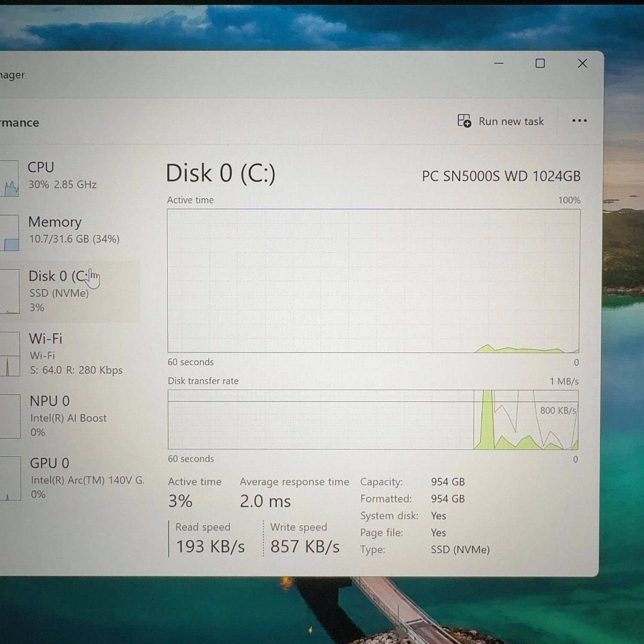Image resolution: width=644 pixels, height=644 pixels.
Task: Select Wi-Fi in the performance list
Action: (x=75, y=354)
